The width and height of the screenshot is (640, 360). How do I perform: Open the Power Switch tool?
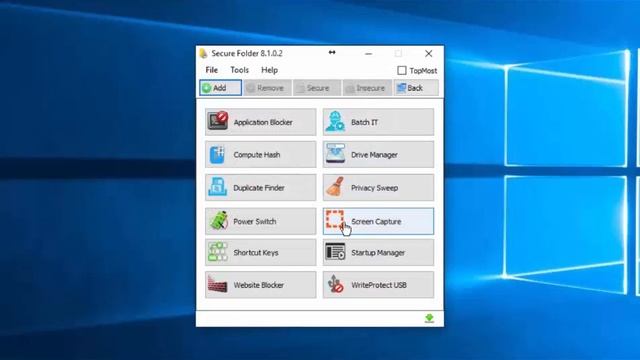(x=260, y=221)
